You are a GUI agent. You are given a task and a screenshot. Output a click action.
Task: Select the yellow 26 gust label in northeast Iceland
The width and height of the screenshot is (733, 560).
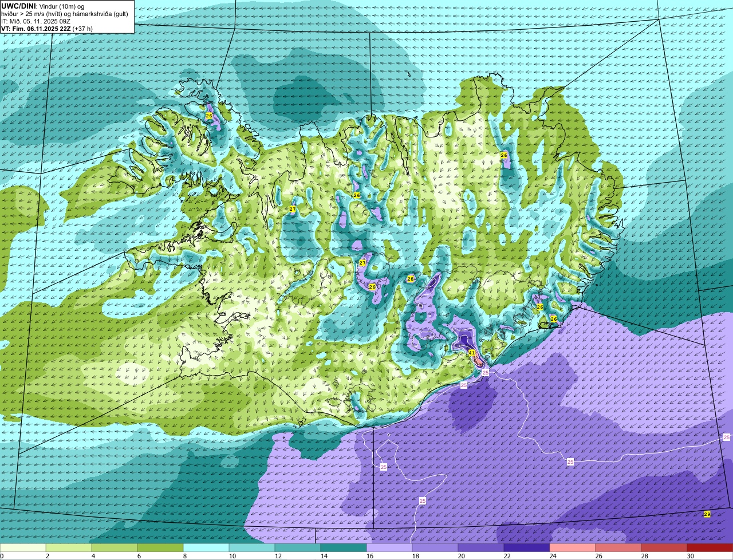pyautogui.click(x=504, y=155)
